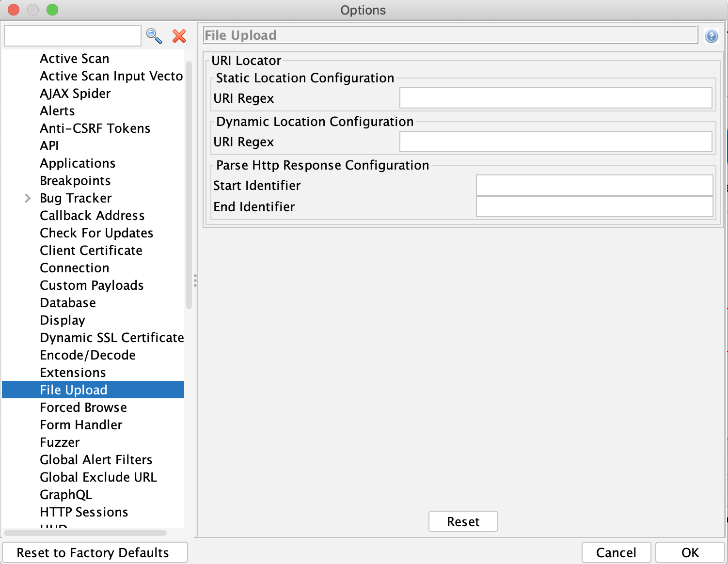Click the magnifying glass search icon
The width and height of the screenshot is (728, 564).
(x=154, y=36)
